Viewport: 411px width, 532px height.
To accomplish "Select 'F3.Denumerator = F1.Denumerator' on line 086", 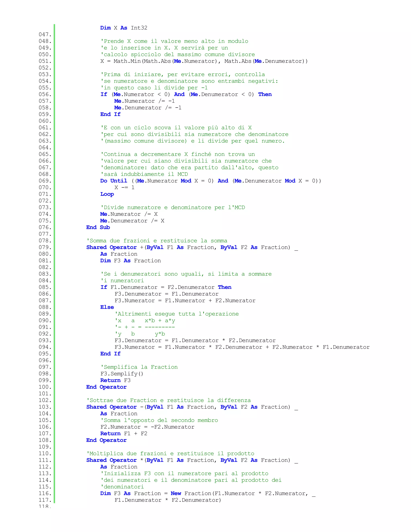I will point(167,294).
